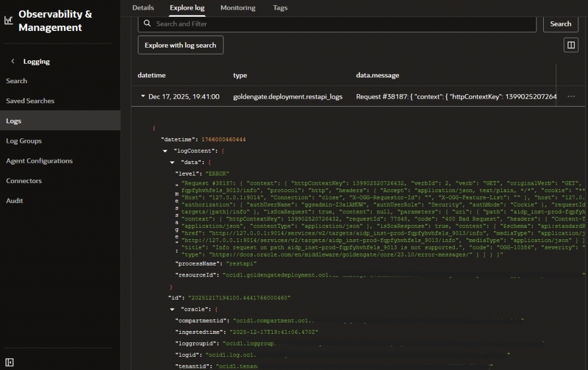Open Saved Searches in sidebar
This screenshot has height=370, width=588.
30,101
